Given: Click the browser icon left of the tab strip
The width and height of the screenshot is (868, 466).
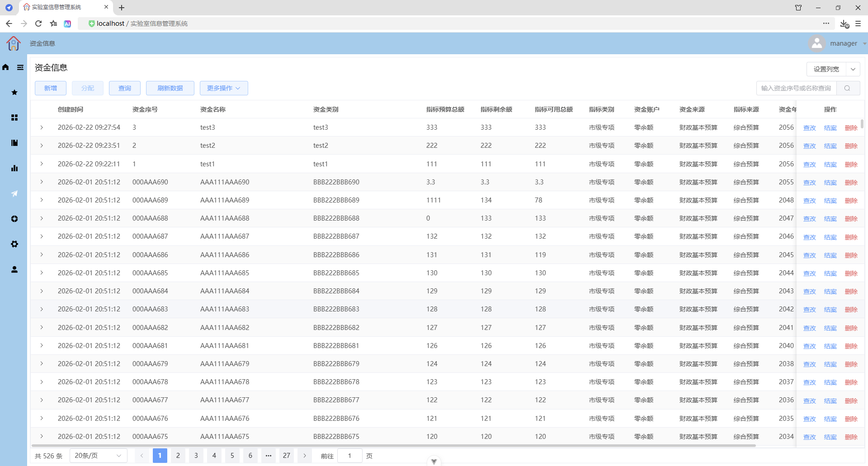Looking at the screenshot, I should pos(9,8).
